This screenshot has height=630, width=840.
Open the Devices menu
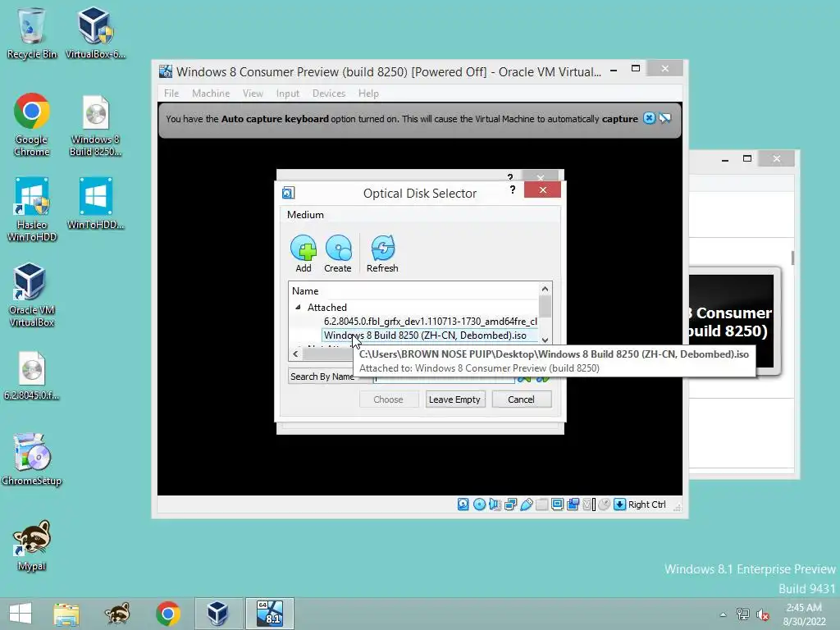click(x=329, y=94)
